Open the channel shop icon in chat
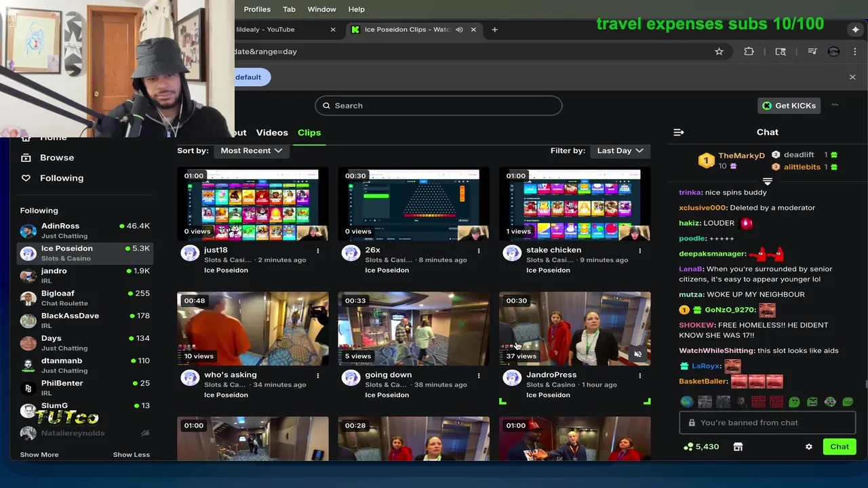Screen dimensions: 868x488 tap(738, 447)
